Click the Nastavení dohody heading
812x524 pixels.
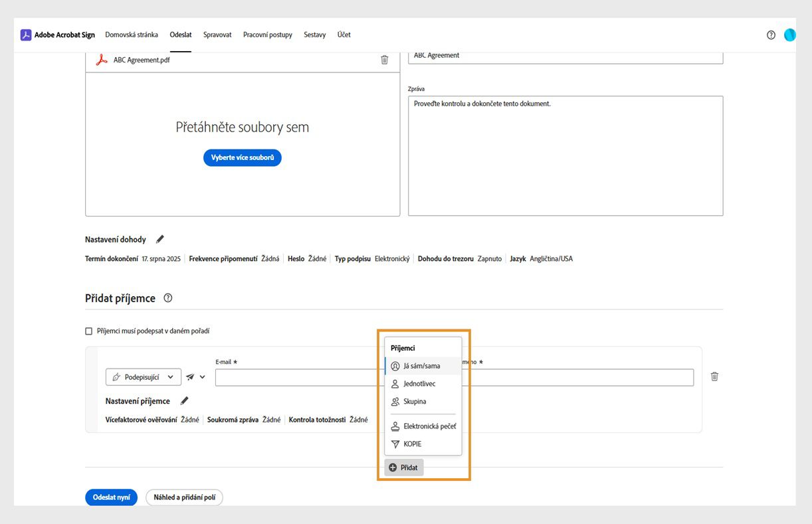pos(116,239)
